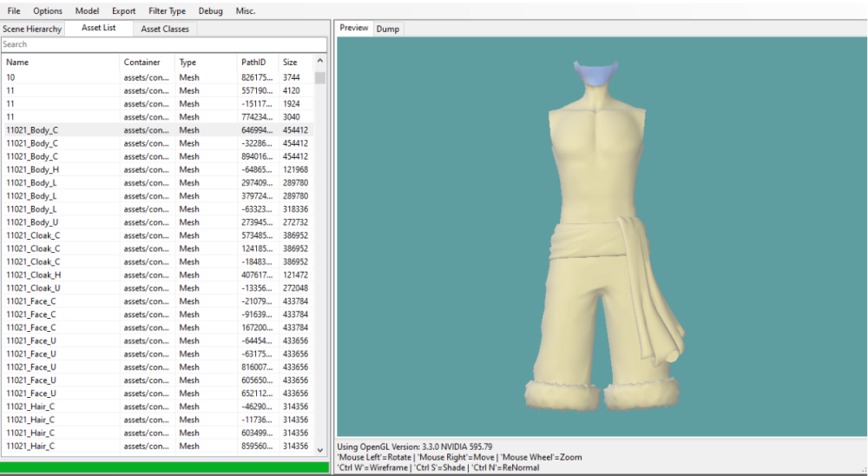Image resolution: width=868 pixels, height=476 pixels.
Task: Select 11021_Body_C with PathID 894016...
Action: 157,156
